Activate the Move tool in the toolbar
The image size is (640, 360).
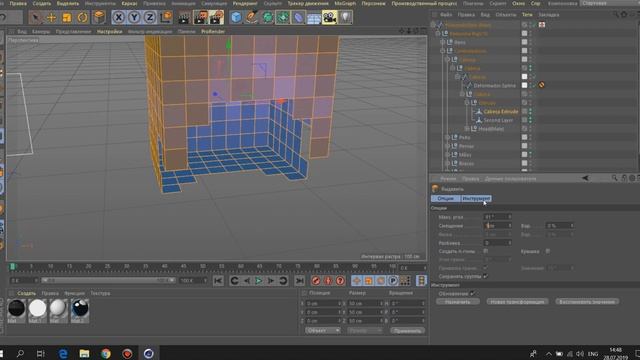(51, 18)
